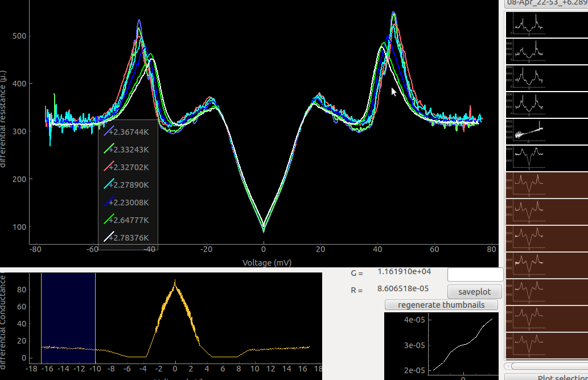Open the fourth unselected thumbnail in the list
The height and width of the screenshot is (380, 588).
[x=547, y=105]
